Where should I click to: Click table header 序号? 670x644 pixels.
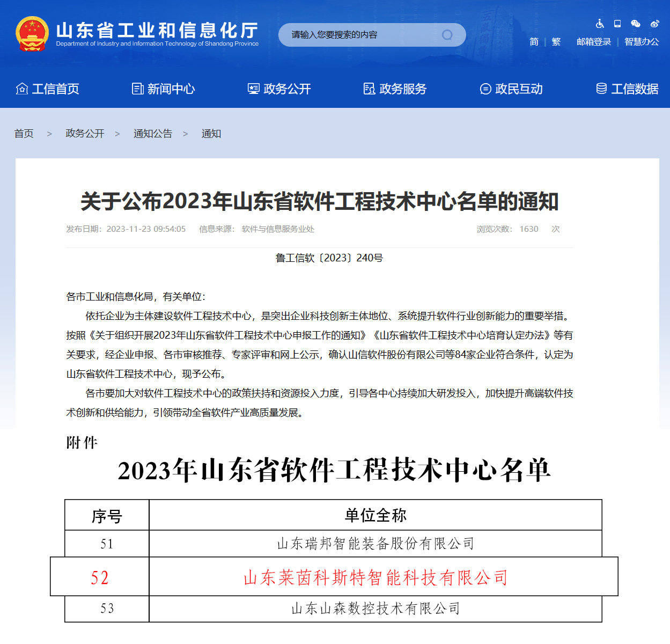107,516
